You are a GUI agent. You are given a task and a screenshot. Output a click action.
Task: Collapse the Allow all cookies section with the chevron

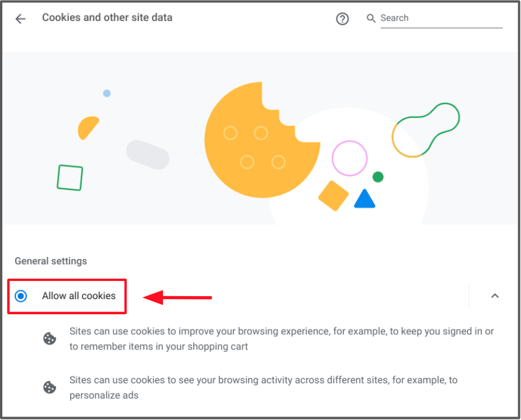click(495, 296)
